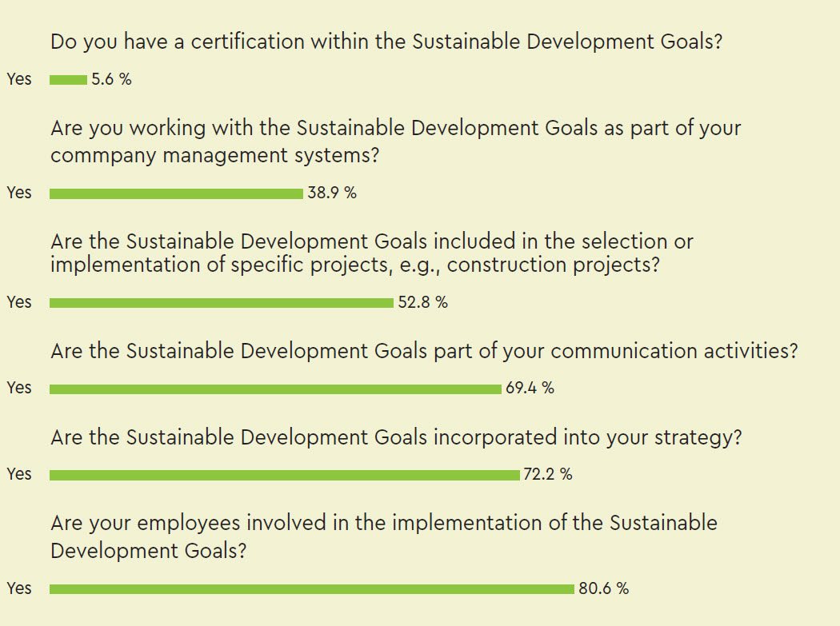Click the 38.9 % management systems bar

pyautogui.click(x=176, y=193)
